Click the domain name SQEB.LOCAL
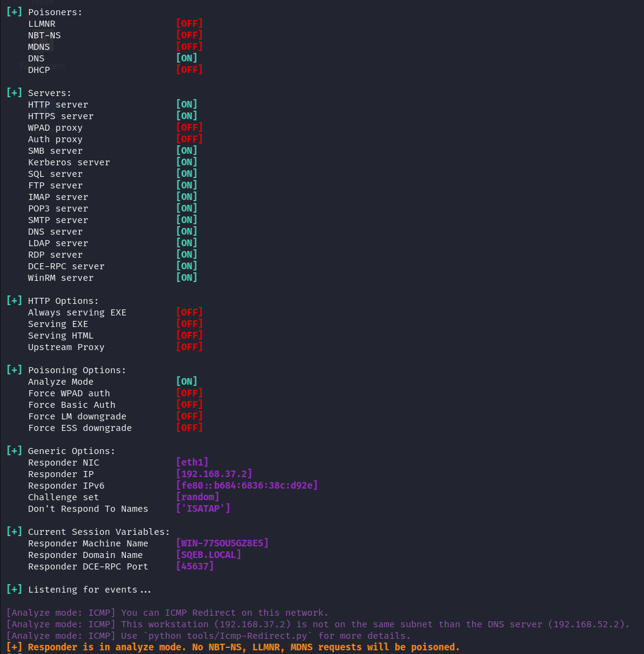 209,554
